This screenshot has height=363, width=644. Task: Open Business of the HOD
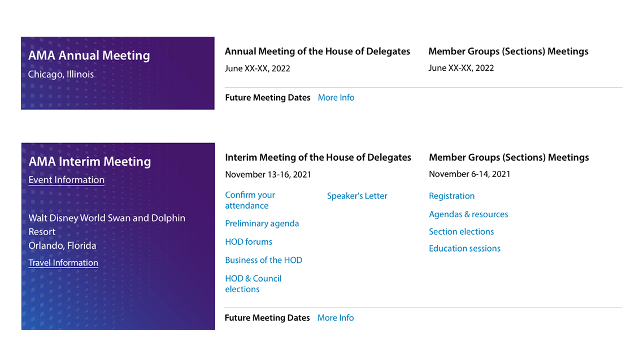[263, 260]
